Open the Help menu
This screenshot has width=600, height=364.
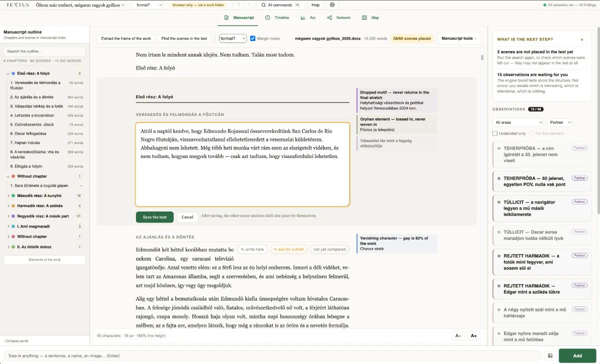[315, 5]
